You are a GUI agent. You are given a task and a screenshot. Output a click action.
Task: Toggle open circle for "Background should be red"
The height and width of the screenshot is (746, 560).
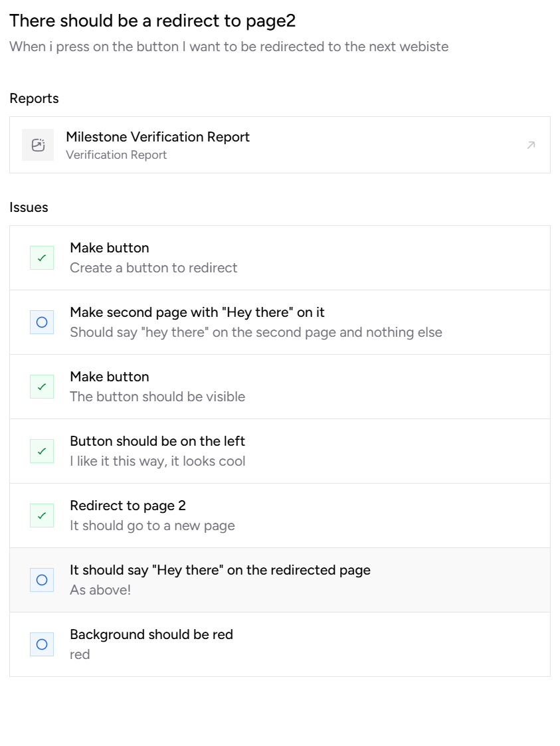pos(42,644)
